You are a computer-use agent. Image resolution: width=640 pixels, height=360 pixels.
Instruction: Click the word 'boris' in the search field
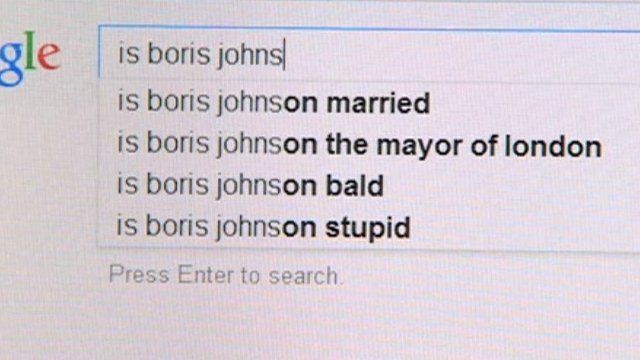click(x=179, y=54)
